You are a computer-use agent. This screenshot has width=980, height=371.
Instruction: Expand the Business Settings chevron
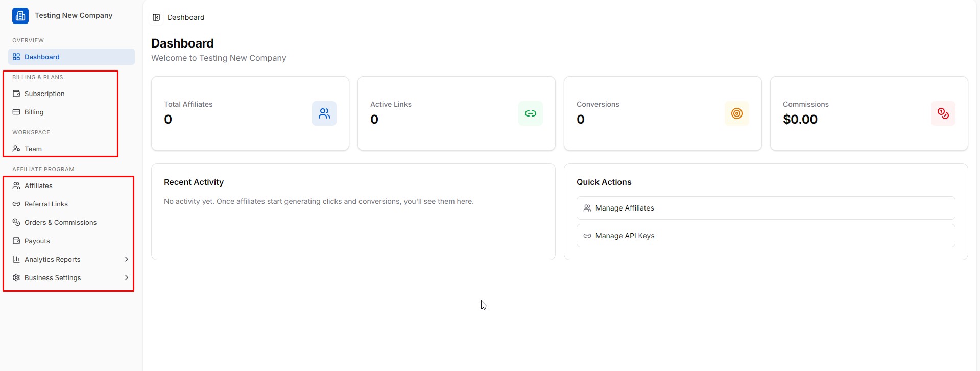point(127,277)
